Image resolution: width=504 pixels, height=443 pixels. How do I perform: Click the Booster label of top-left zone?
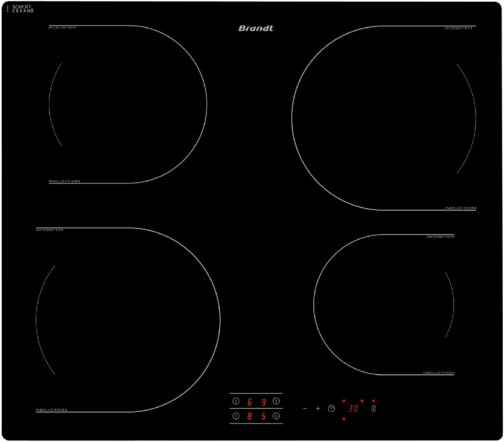(x=63, y=28)
